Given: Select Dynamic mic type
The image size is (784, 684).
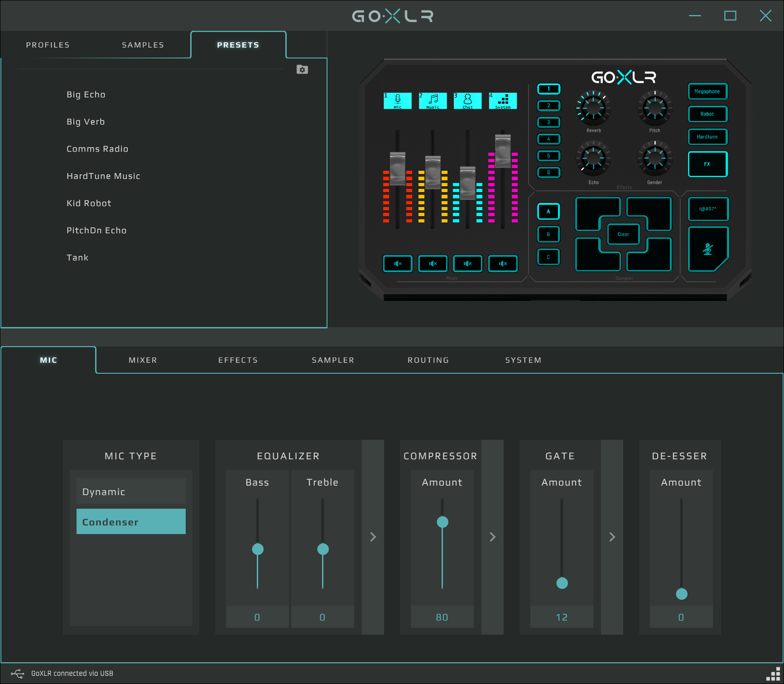Looking at the screenshot, I should 131,491.
